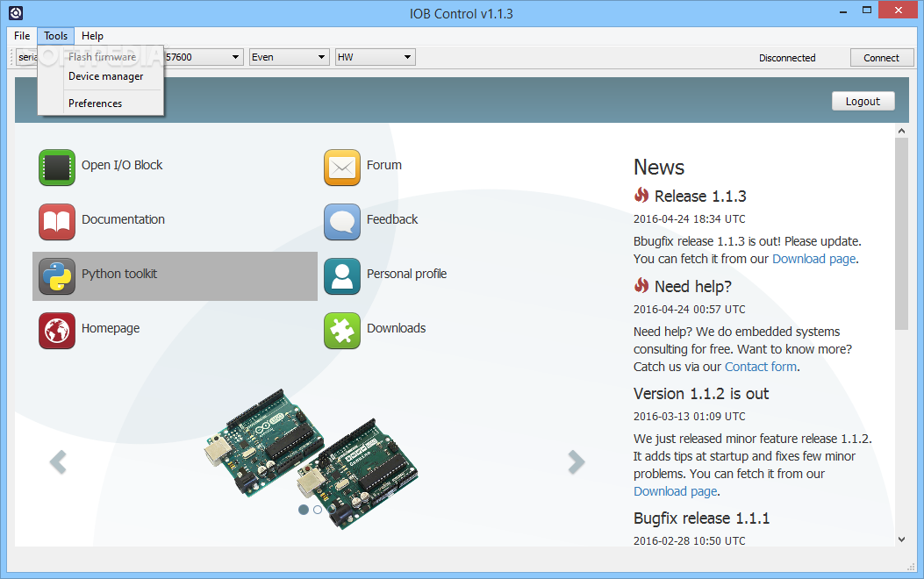Open the baud rate 57600 dropdown

pyautogui.click(x=203, y=57)
